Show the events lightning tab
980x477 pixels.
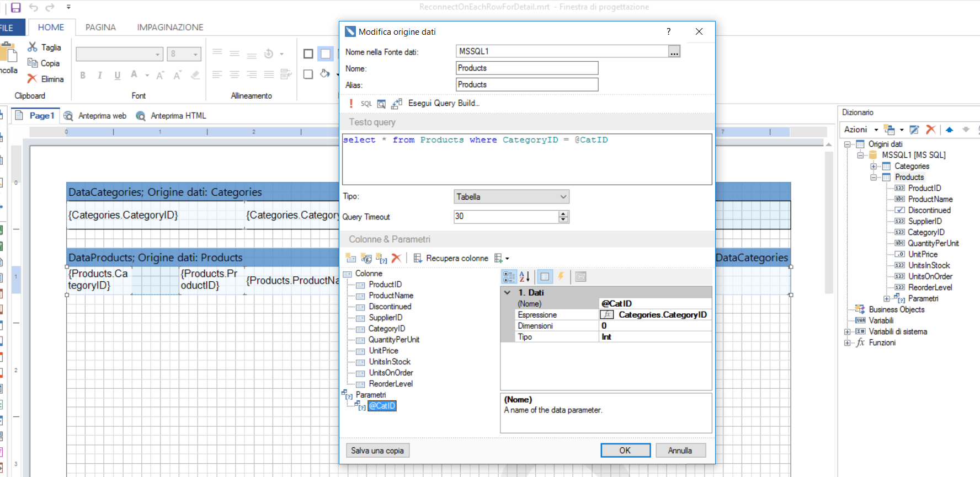coord(561,277)
